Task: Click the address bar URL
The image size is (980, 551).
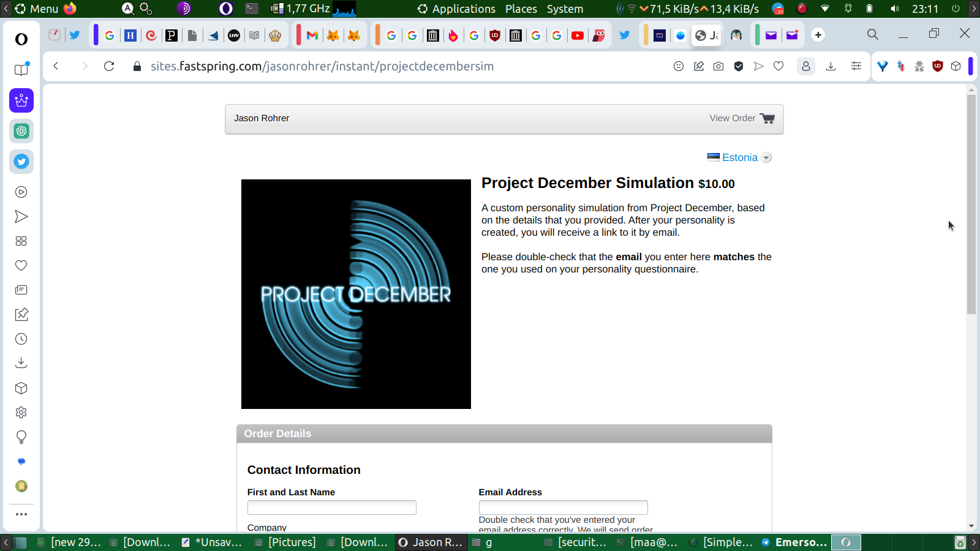Action: 322,66
